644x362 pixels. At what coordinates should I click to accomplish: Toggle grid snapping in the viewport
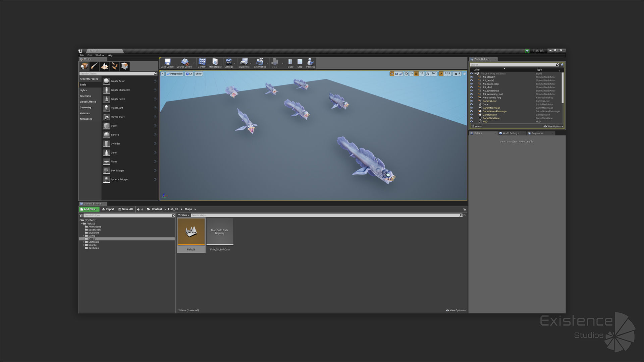(x=416, y=74)
